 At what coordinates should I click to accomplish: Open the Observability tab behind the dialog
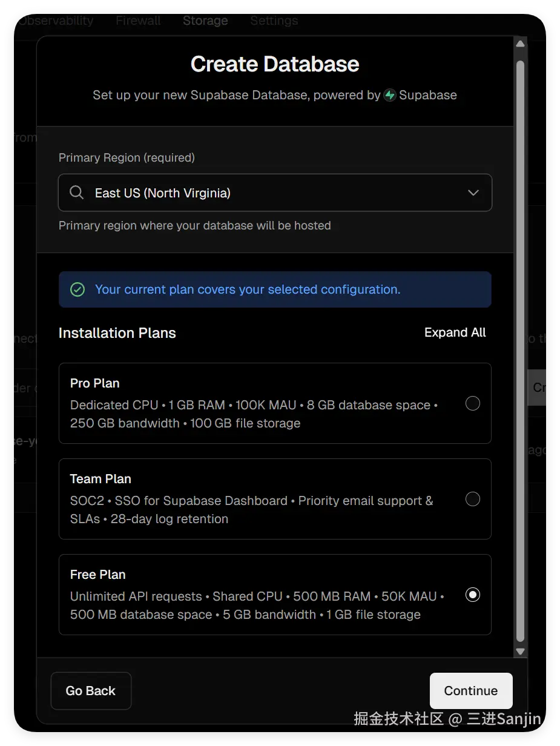56,21
